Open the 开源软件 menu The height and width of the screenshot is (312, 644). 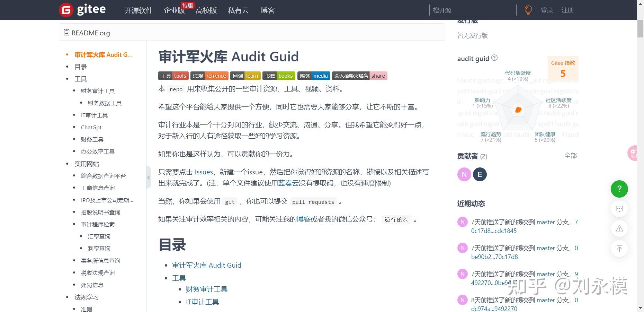(x=138, y=10)
